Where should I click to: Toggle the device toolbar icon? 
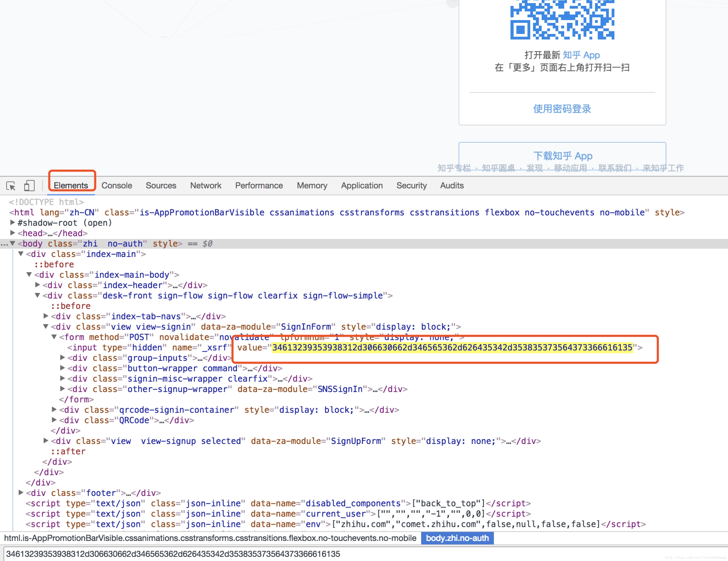pyautogui.click(x=29, y=186)
